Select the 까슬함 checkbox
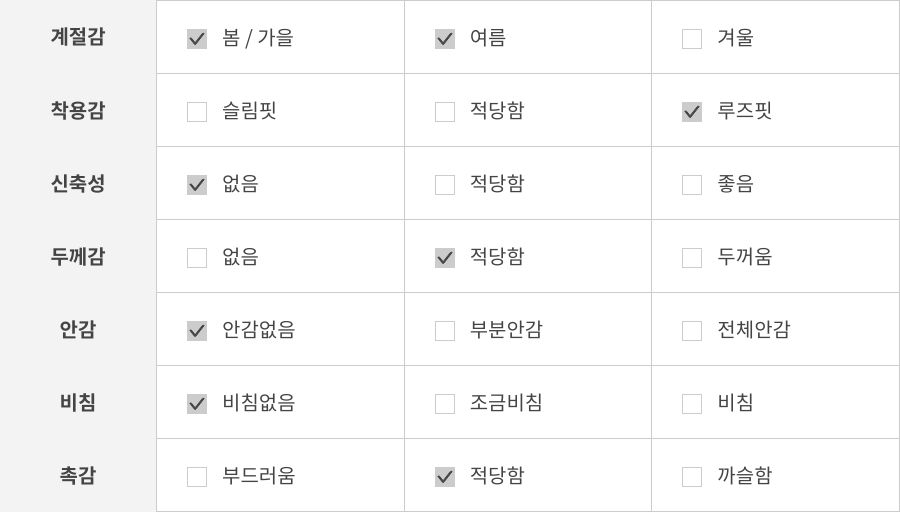Screen dimensions: 900x512 pyautogui.click(x=692, y=477)
